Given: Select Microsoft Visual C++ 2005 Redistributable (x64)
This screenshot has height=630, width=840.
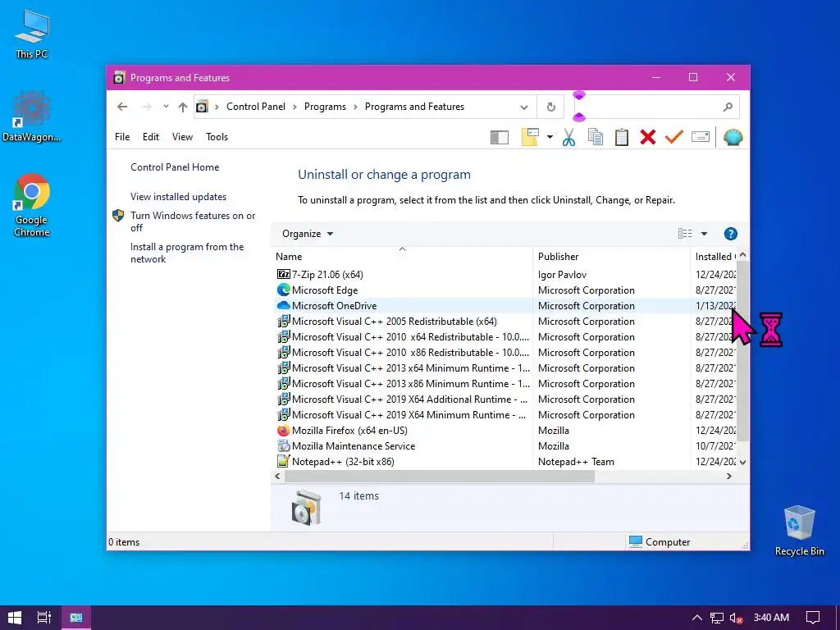Looking at the screenshot, I should click(x=395, y=322).
